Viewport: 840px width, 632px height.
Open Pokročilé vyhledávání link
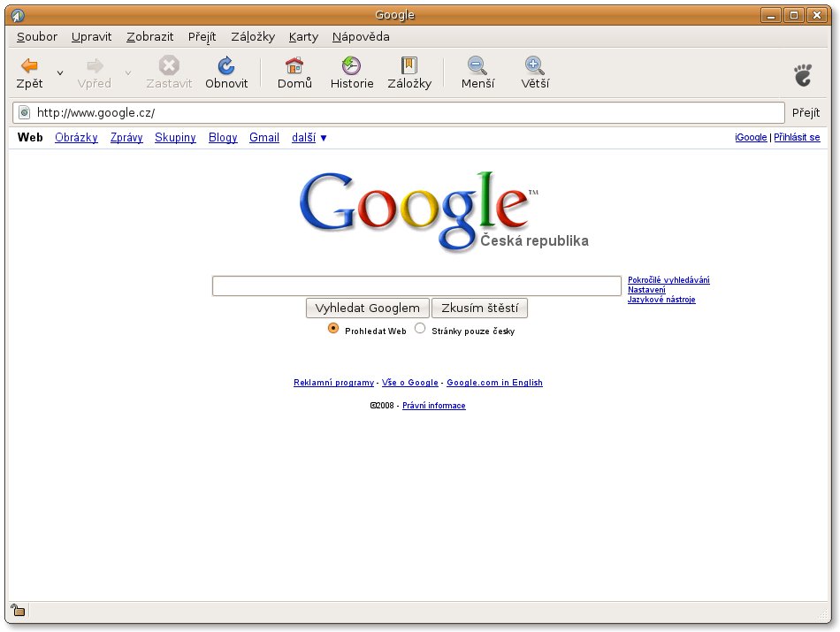668,280
